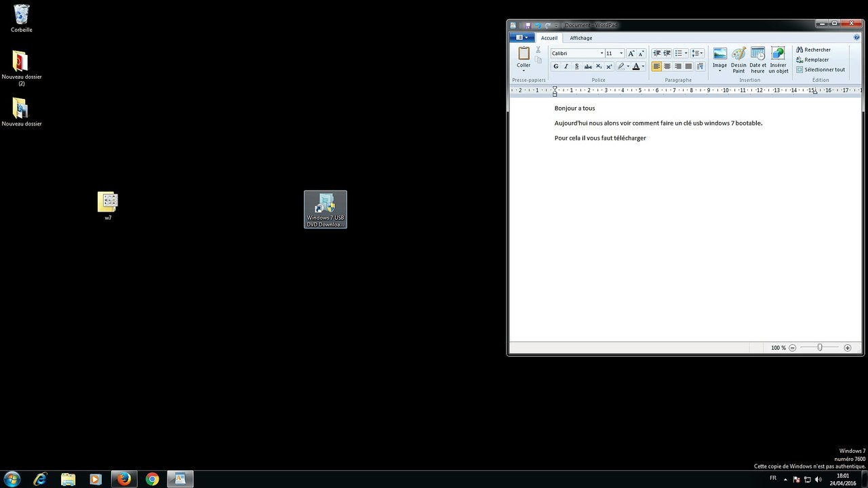The height and width of the screenshot is (488, 868).
Task: Open the bullet list style dropdown arrow
Action: click(x=686, y=53)
